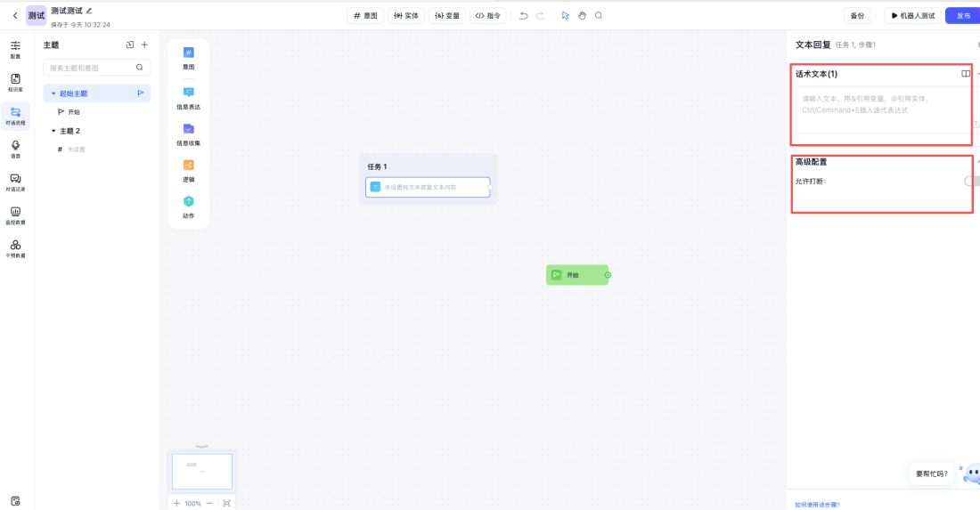Screen dimensions: 980x510
Task: Click the 发布 publish button
Action: [x=963, y=15]
